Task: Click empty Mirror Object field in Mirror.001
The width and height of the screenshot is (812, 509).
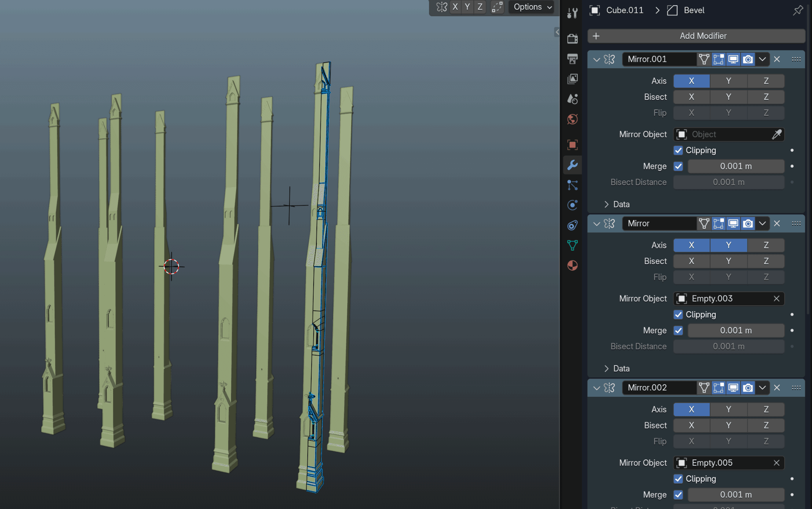Action: (722, 134)
